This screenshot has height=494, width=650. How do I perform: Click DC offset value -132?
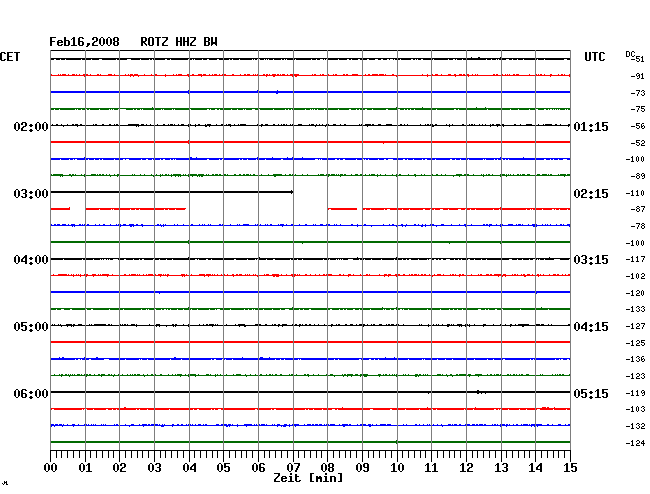635,426
